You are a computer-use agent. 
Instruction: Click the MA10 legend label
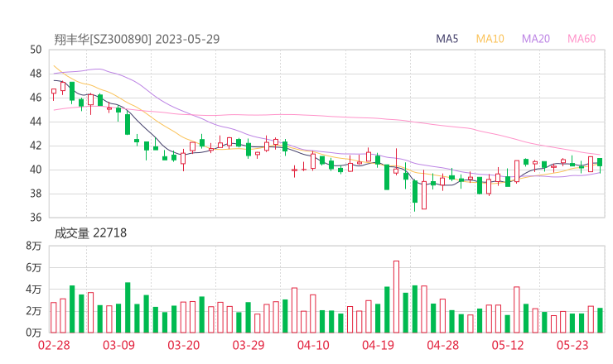(x=490, y=39)
